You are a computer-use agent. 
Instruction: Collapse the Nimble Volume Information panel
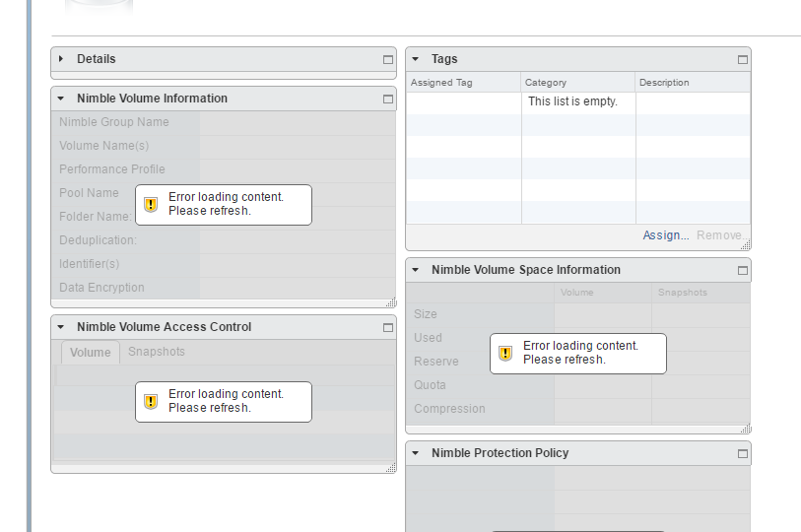pyautogui.click(x=61, y=99)
